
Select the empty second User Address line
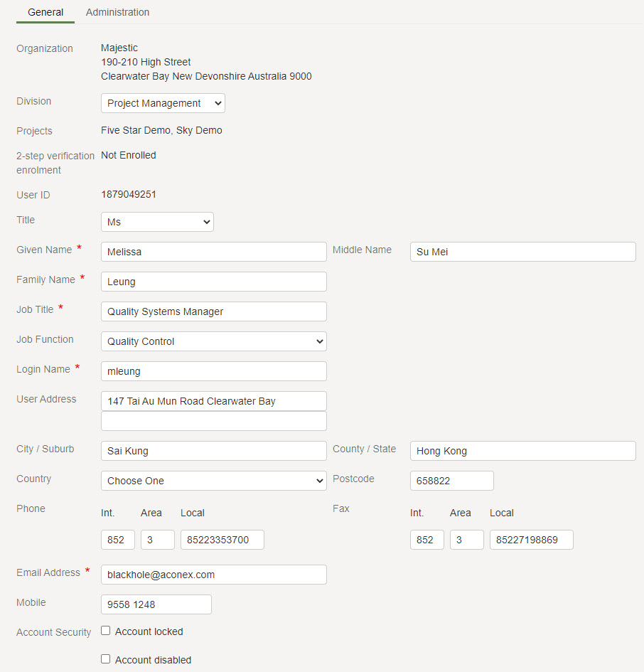pos(214,421)
